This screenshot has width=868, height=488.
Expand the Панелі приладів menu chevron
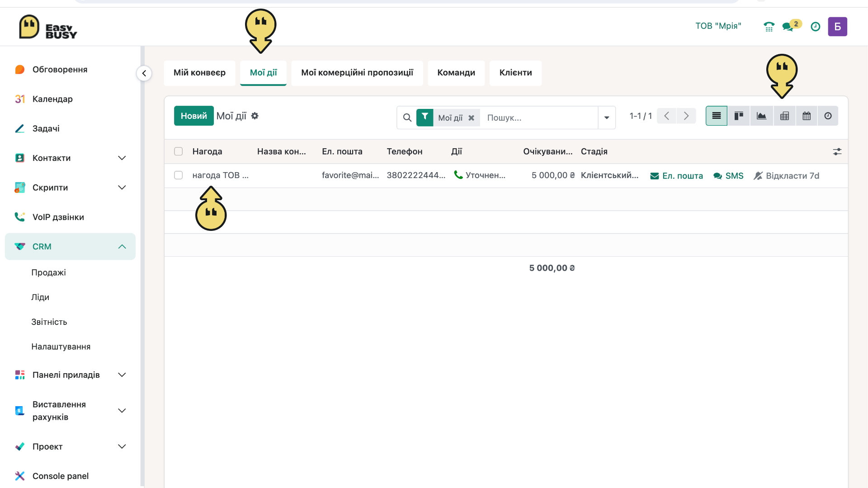tap(122, 375)
